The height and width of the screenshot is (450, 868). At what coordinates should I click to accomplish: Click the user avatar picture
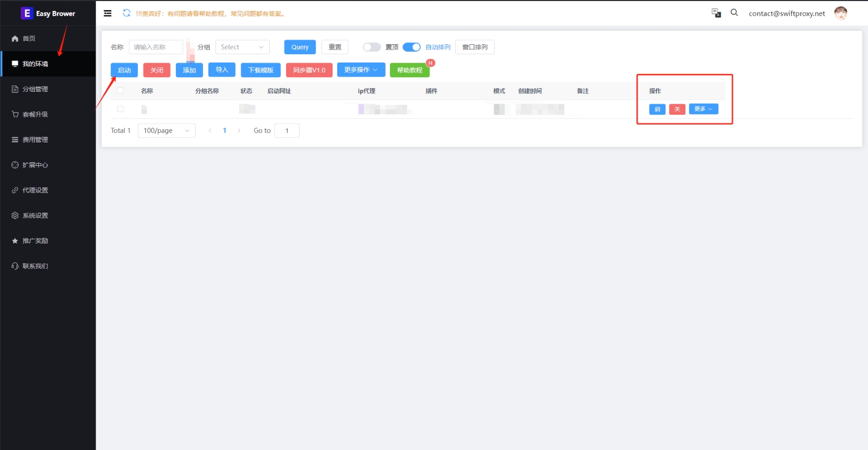click(840, 13)
